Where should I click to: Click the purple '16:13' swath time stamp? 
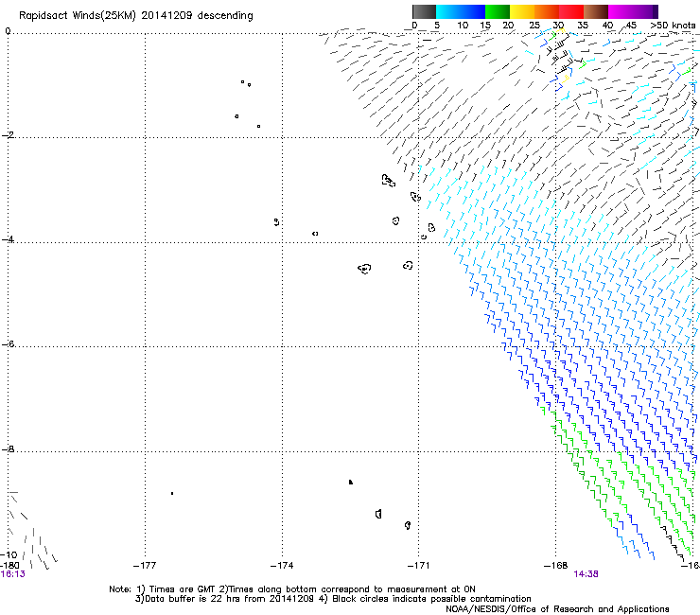(13, 574)
